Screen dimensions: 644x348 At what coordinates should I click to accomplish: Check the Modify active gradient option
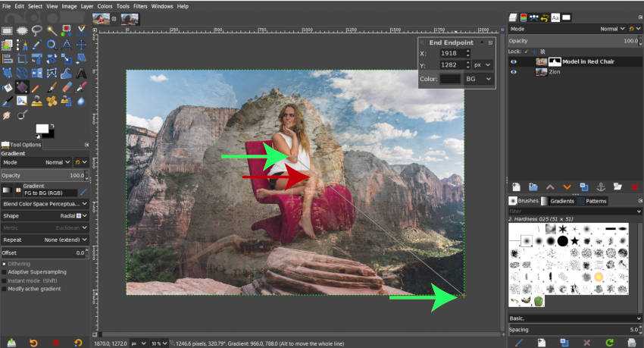pos(5,289)
